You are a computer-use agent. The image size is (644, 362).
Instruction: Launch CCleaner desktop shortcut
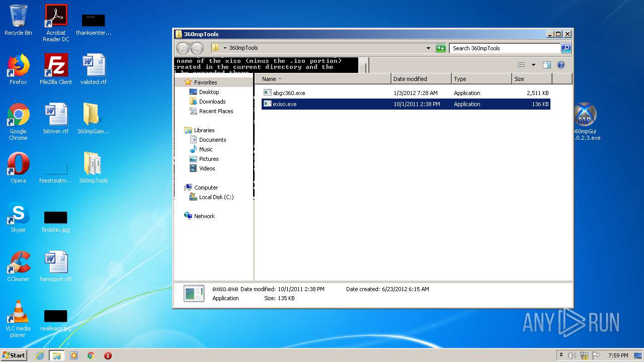coord(18,266)
